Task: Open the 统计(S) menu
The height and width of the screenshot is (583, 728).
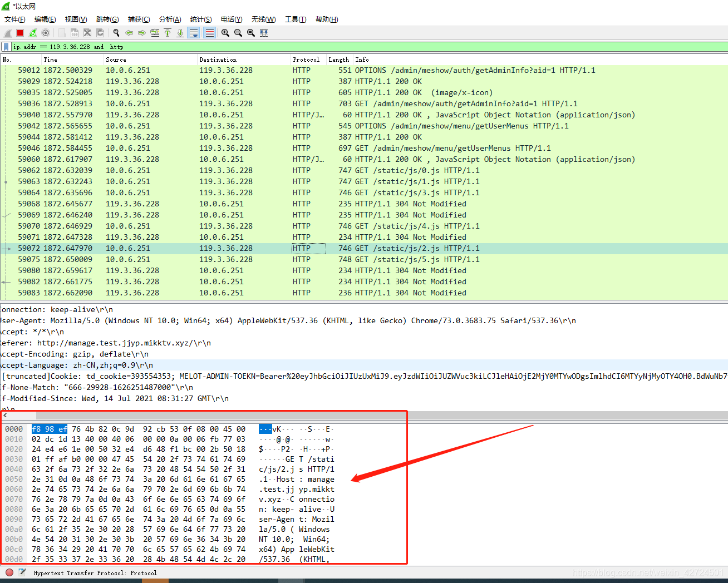Action: point(201,19)
